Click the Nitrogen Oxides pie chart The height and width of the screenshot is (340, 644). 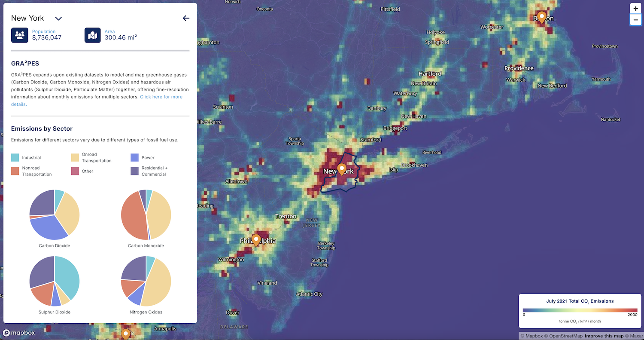(146, 281)
